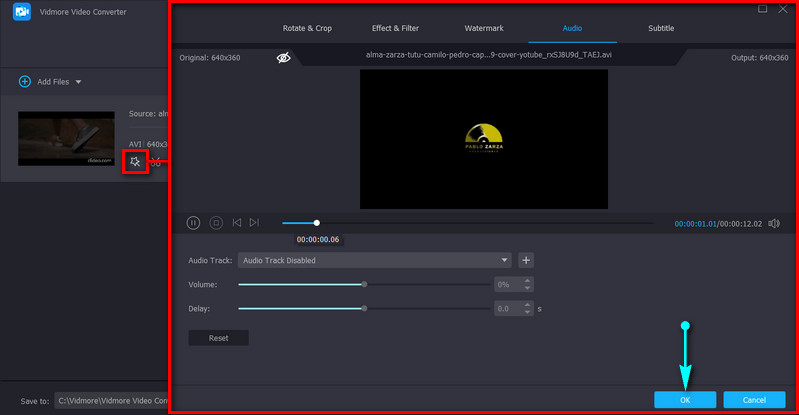Stop the video playback
This screenshot has height=415, width=799.
216,223
